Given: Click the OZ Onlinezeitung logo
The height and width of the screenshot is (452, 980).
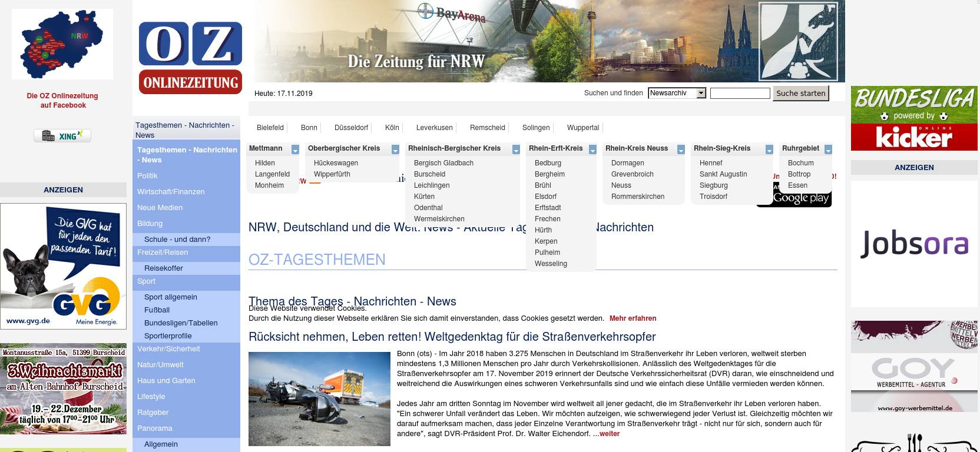Looking at the screenshot, I should click(190, 58).
